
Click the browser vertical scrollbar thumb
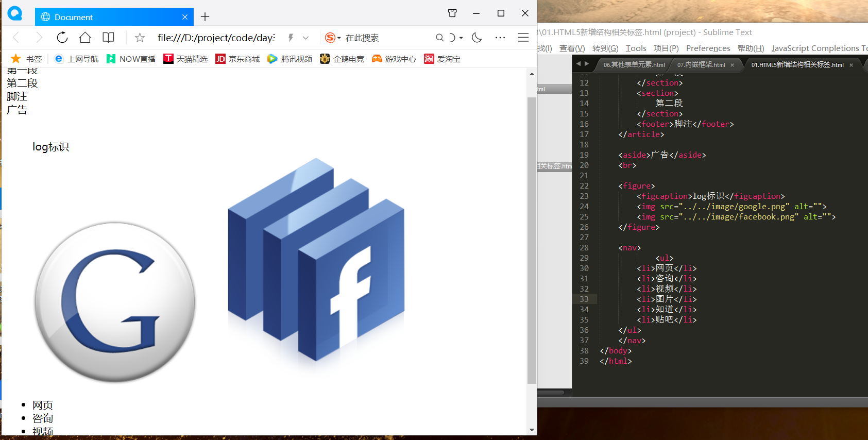click(532, 240)
